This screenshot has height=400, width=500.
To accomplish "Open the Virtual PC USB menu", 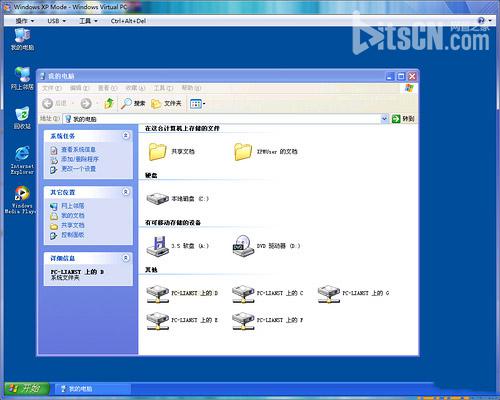I will [56, 21].
